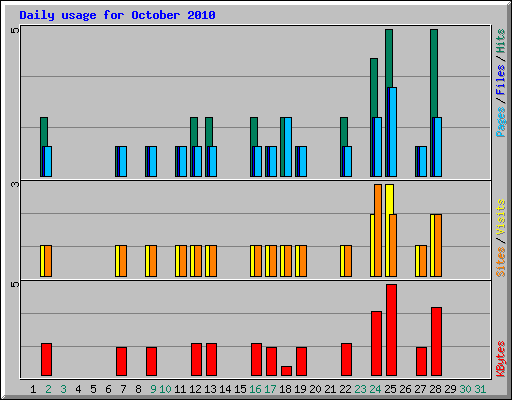Select day label 5 on the x-axis
This screenshot has height=400, width=512.
click(x=93, y=389)
